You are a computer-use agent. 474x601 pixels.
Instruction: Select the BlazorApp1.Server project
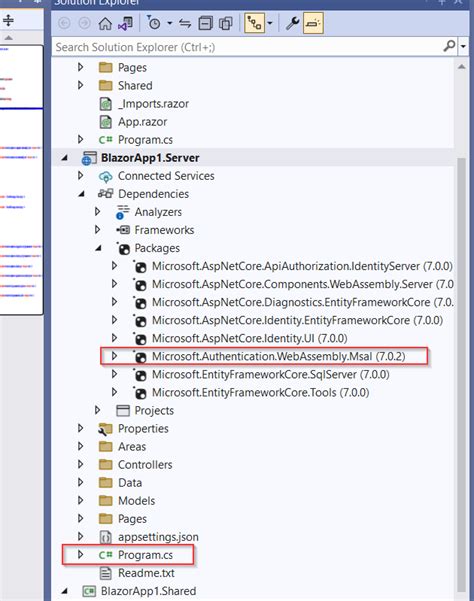150,158
